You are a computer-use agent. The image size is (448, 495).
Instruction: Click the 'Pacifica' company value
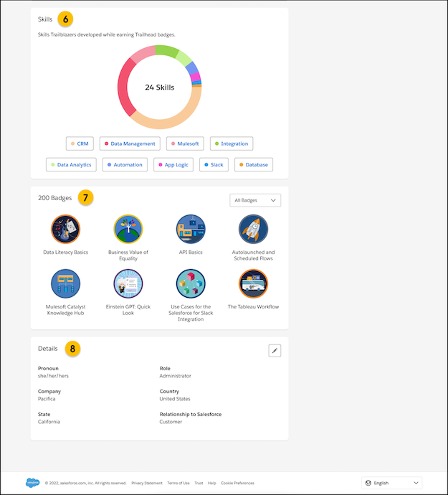pos(47,399)
